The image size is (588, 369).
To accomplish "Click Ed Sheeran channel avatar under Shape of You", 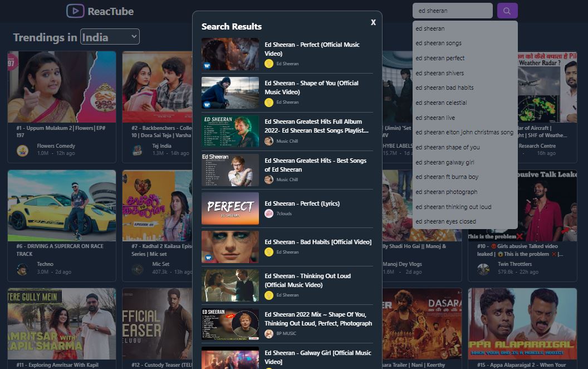I will pyautogui.click(x=269, y=103).
